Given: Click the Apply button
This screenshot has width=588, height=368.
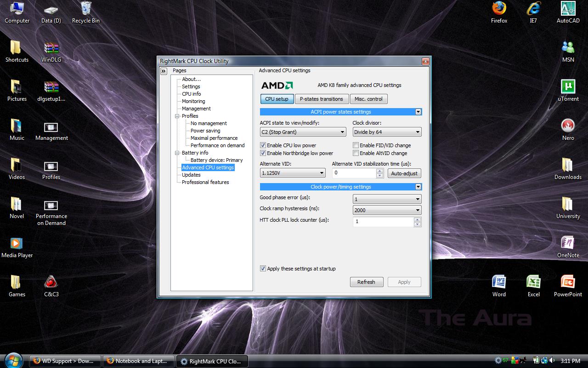Looking at the screenshot, I should (404, 282).
